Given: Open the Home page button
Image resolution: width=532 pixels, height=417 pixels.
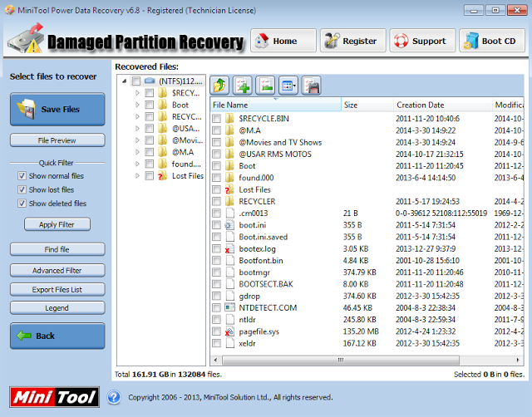Looking at the screenshot, I should [x=283, y=41].
